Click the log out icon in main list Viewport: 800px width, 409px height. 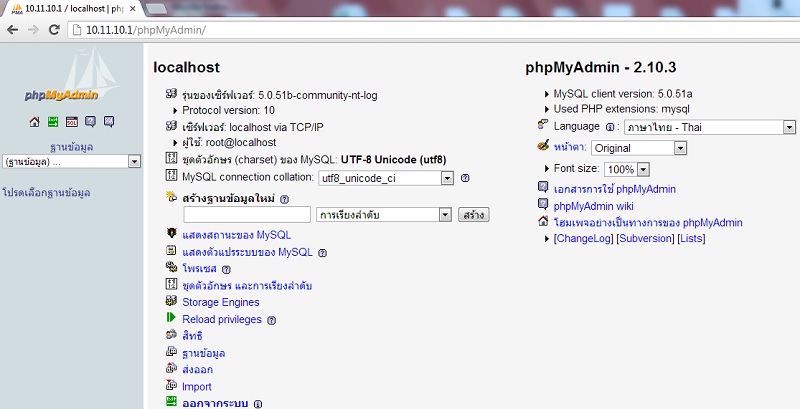[x=171, y=402]
